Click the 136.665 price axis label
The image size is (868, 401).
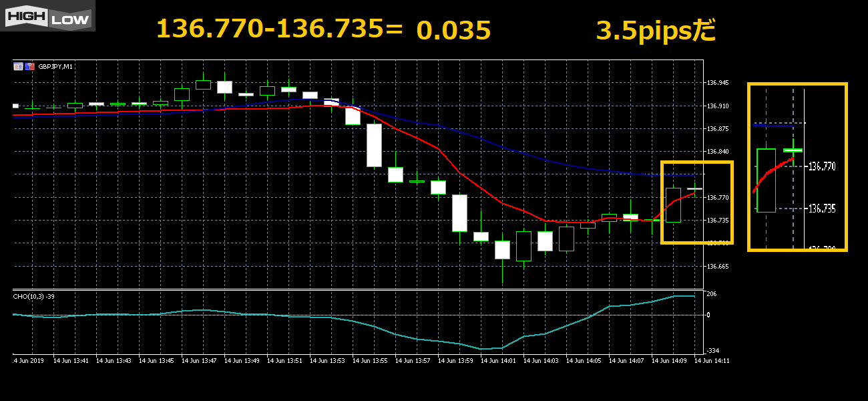point(718,267)
